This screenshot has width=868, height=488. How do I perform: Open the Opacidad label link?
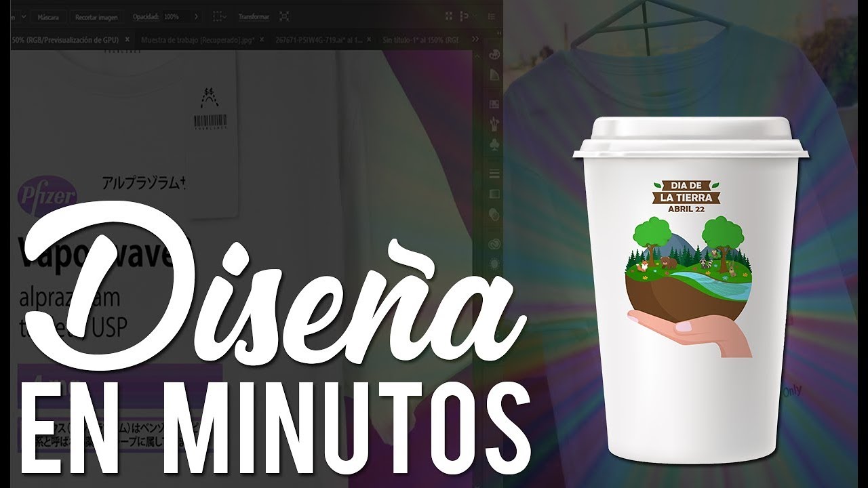click(146, 16)
